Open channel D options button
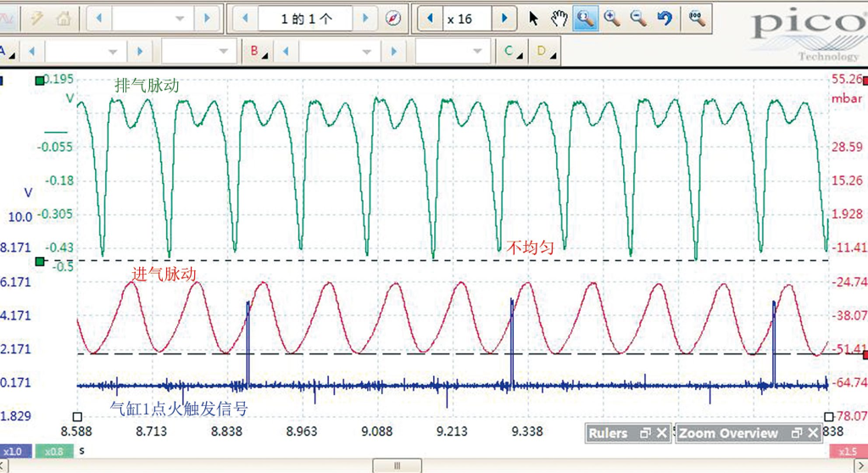Screen dimensions: 868x473 (545, 52)
